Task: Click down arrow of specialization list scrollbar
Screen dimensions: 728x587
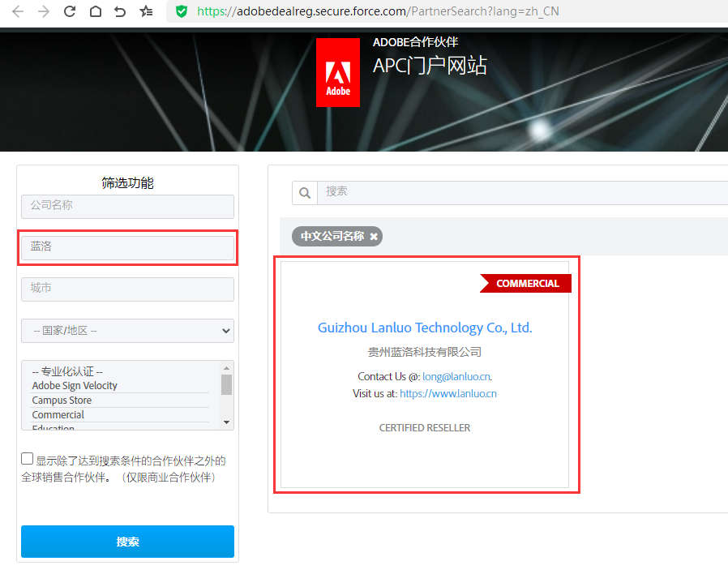Action: (x=226, y=422)
